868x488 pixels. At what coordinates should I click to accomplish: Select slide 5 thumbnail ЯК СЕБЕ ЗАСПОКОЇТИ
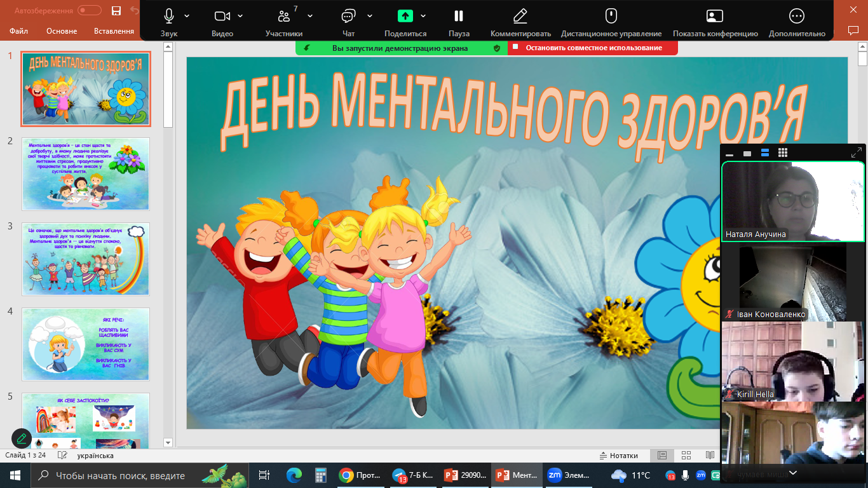86,421
